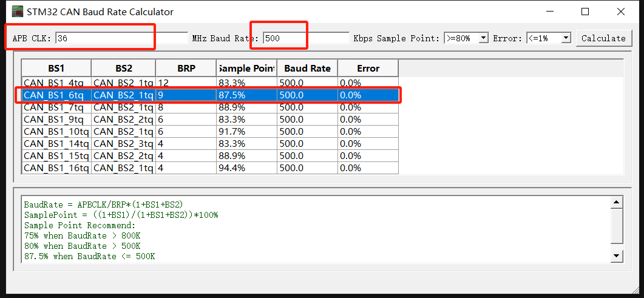Click CAN_BS2_2tq cell in CAN_BS1_9tq row
Image resolution: width=644 pixels, height=298 pixels.
click(x=124, y=120)
